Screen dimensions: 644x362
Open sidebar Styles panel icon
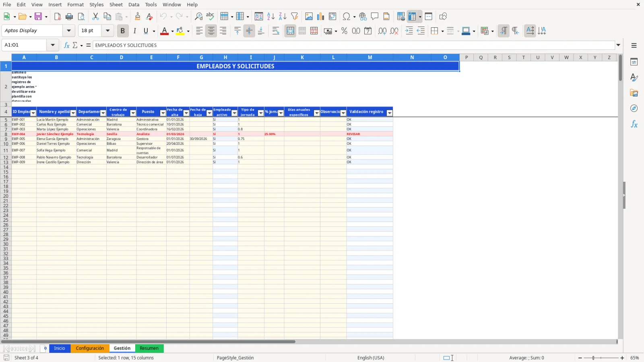634,77
